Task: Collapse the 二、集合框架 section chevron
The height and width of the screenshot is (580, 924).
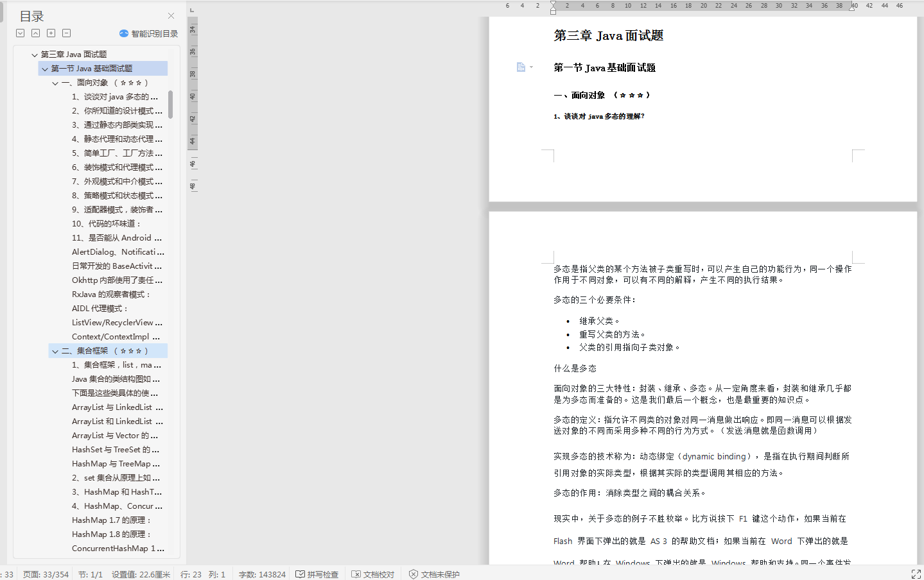Action: tap(55, 351)
